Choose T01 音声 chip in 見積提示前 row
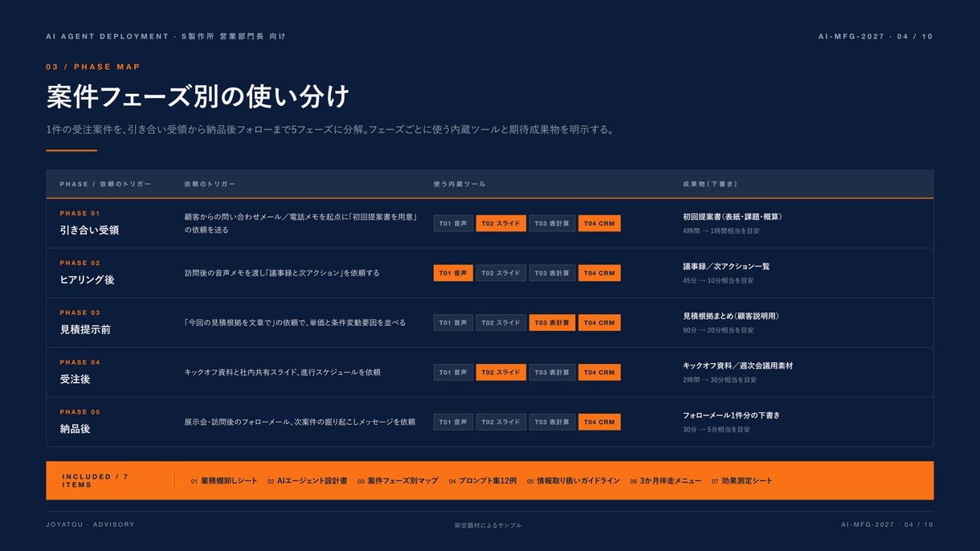The width and height of the screenshot is (980, 551). [453, 323]
